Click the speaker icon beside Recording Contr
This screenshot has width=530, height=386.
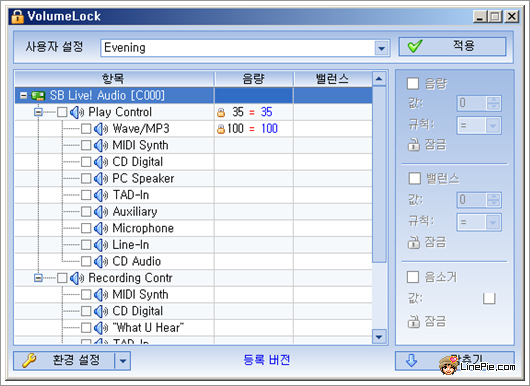[x=77, y=278]
